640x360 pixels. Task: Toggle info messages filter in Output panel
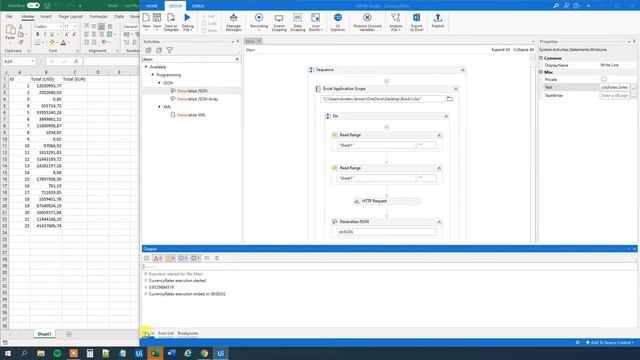pos(182,258)
